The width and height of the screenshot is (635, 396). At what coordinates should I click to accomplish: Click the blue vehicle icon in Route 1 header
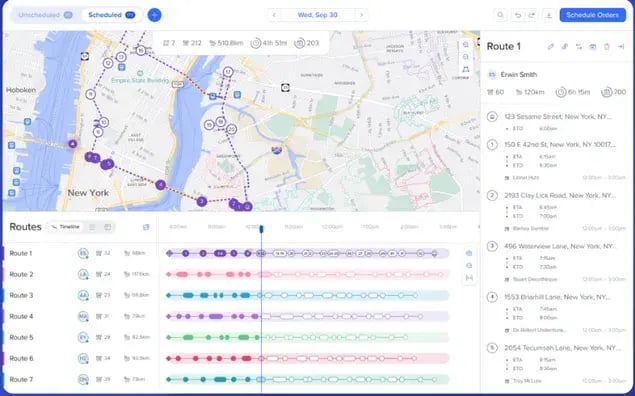tap(592, 47)
